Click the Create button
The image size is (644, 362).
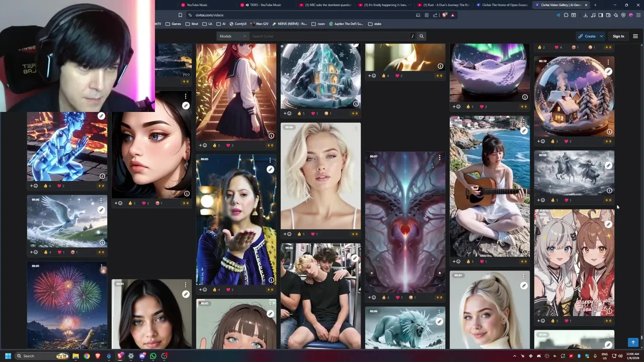[x=587, y=36]
